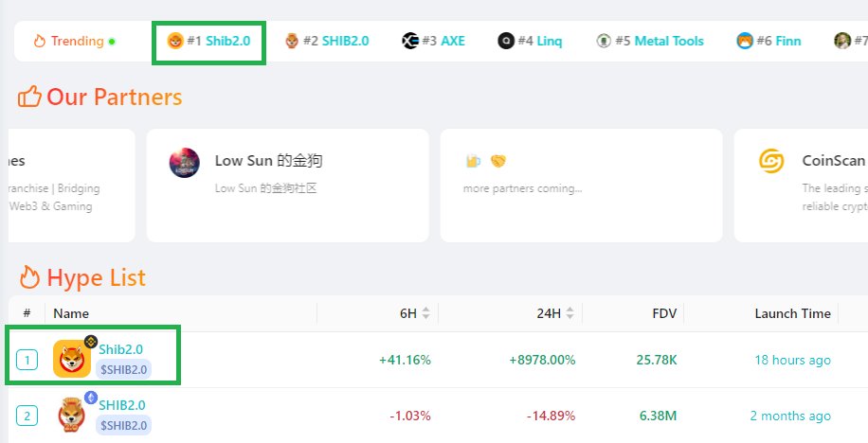Click the FDV column header
The image size is (868, 443).
(x=664, y=313)
